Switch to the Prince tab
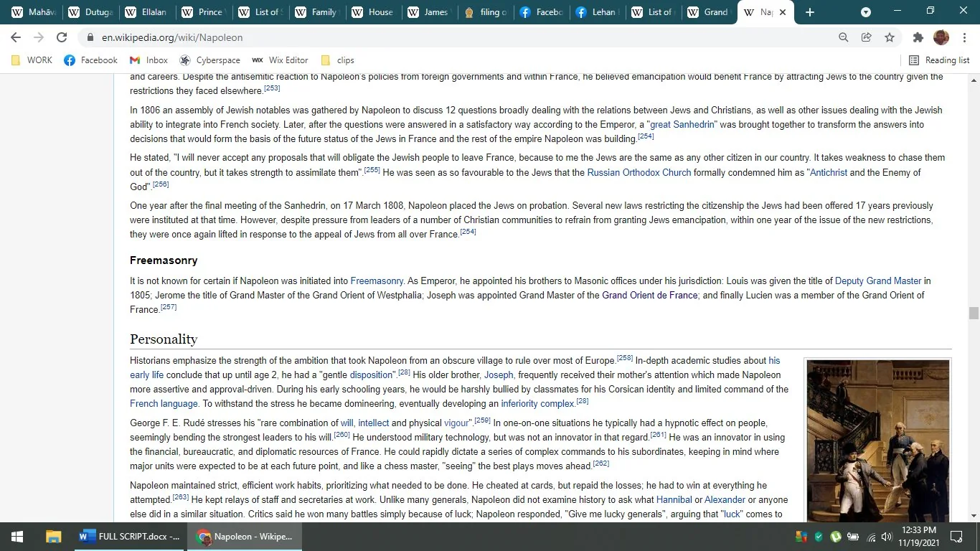The image size is (980, 551). point(203,12)
